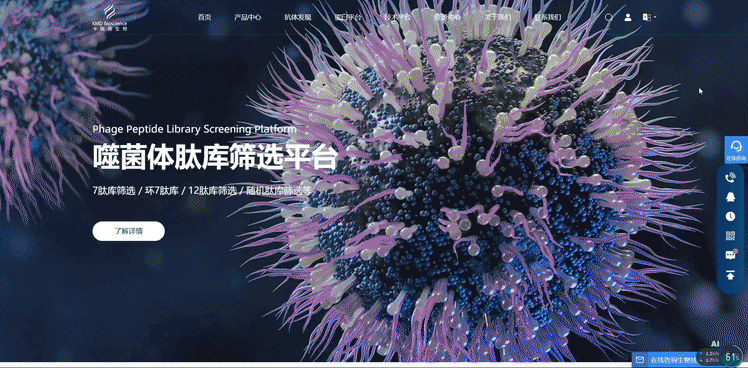Click the 61% floating indicator

[x=732, y=357]
